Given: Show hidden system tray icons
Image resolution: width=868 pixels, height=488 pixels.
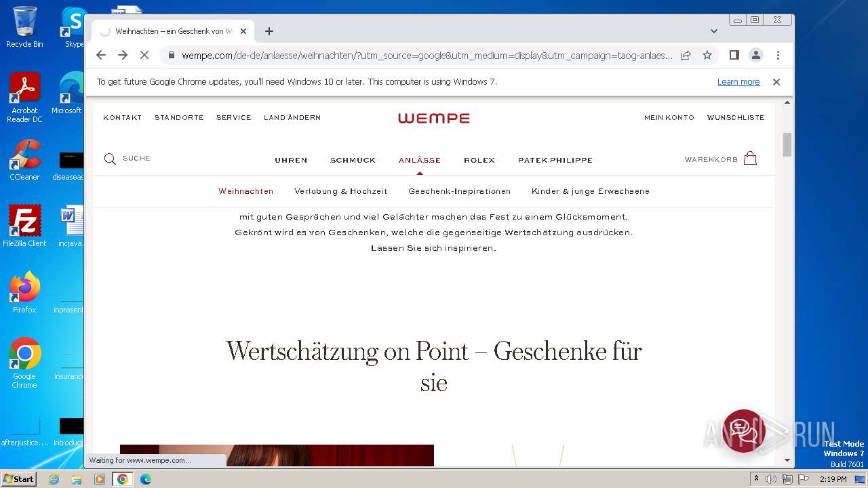Looking at the screenshot, I should [756, 479].
